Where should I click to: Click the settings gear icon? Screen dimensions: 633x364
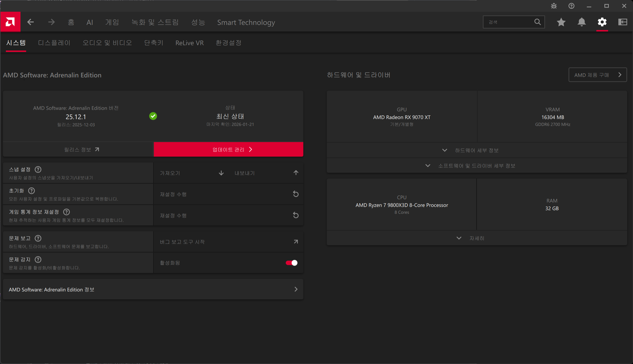(602, 22)
